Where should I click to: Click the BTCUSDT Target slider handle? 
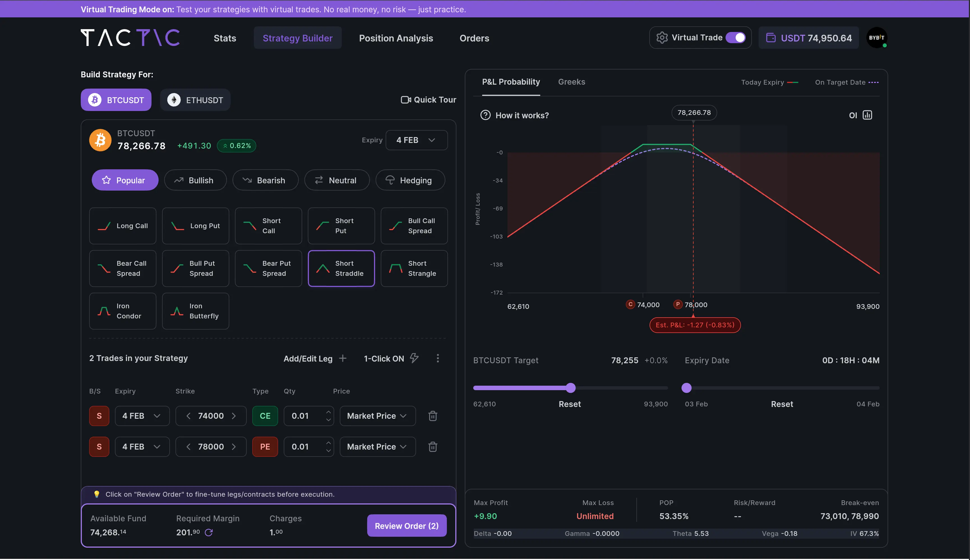571,388
